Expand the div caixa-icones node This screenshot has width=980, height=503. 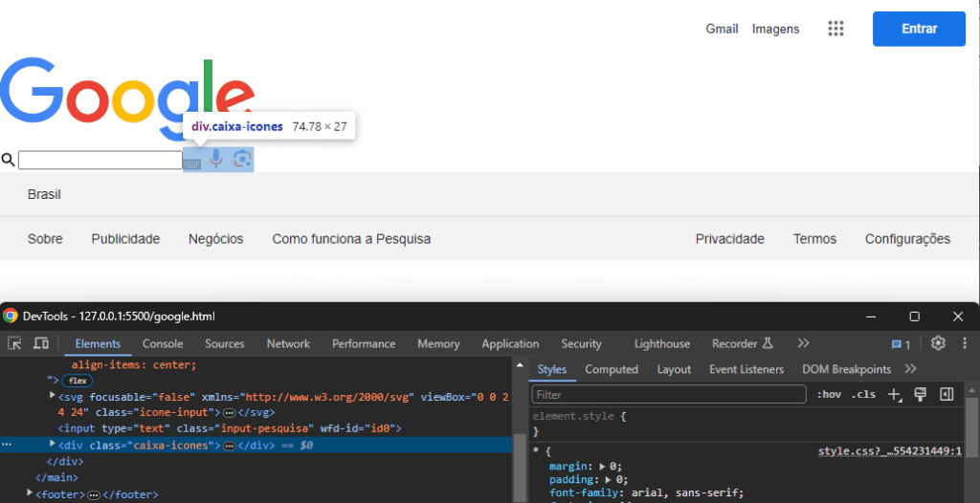pos(53,445)
